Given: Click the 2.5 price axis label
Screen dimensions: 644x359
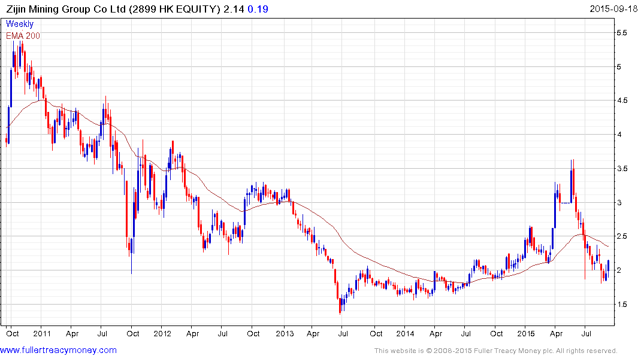Looking at the screenshot, I should [x=622, y=236].
